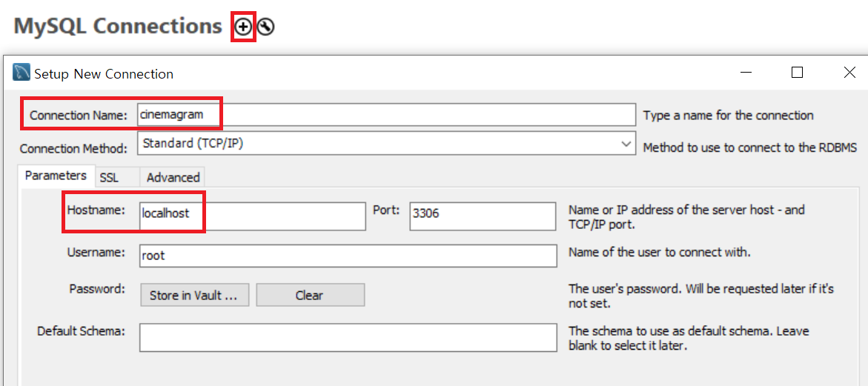Focus the Connection Name field containing cinemagram
This screenshot has width=868, height=386.
(x=386, y=115)
